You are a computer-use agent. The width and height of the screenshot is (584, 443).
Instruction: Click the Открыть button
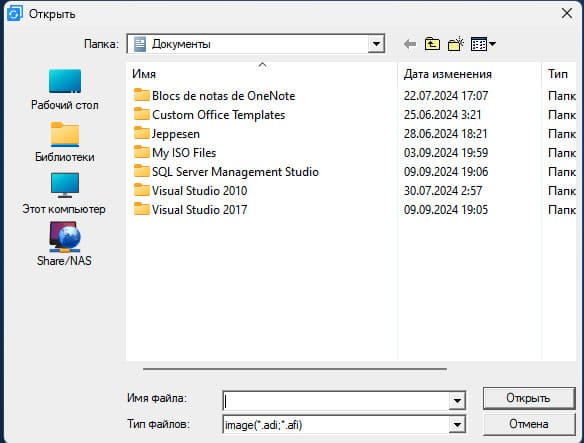(529, 398)
